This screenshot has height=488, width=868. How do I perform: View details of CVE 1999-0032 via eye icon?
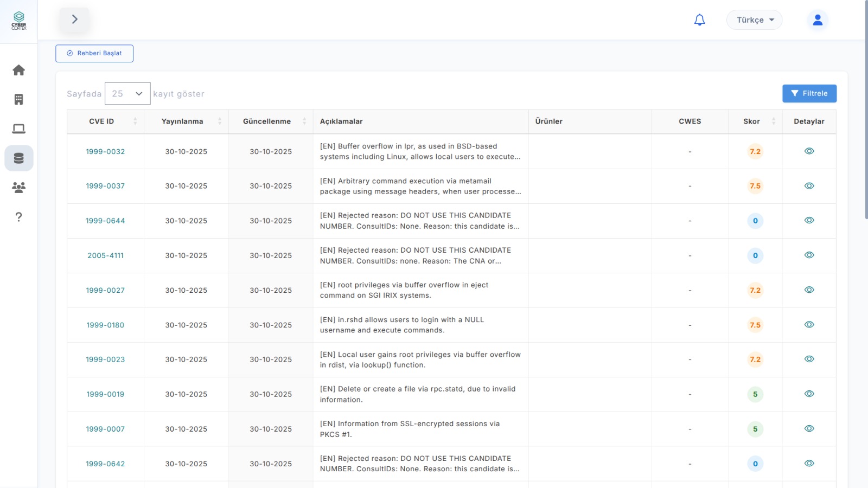click(809, 151)
